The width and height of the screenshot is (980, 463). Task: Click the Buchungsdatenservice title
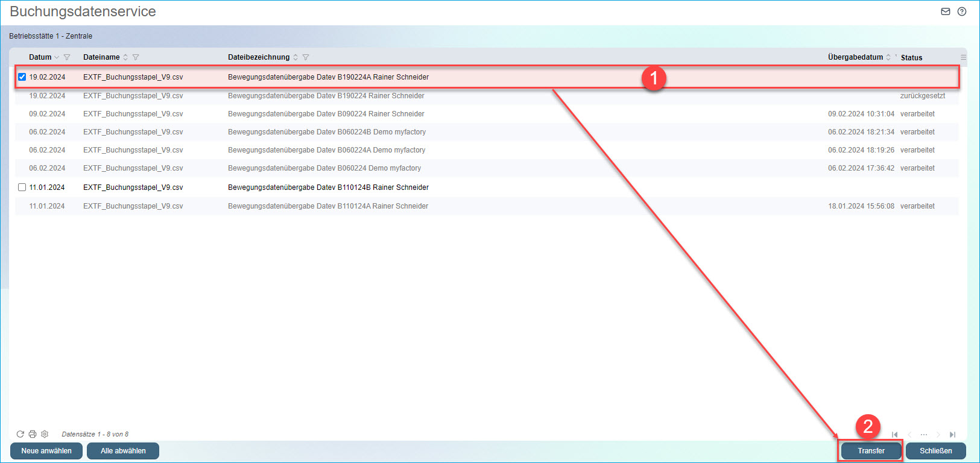83,11
